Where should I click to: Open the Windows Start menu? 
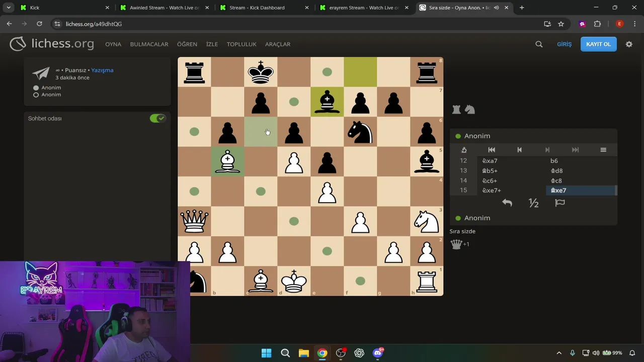(x=266, y=353)
